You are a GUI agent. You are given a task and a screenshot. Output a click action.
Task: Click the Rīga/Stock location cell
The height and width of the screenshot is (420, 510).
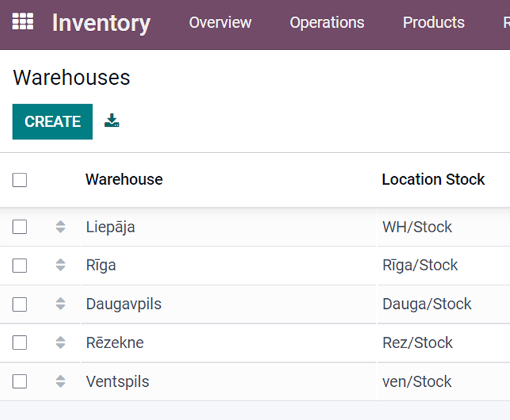click(x=420, y=265)
